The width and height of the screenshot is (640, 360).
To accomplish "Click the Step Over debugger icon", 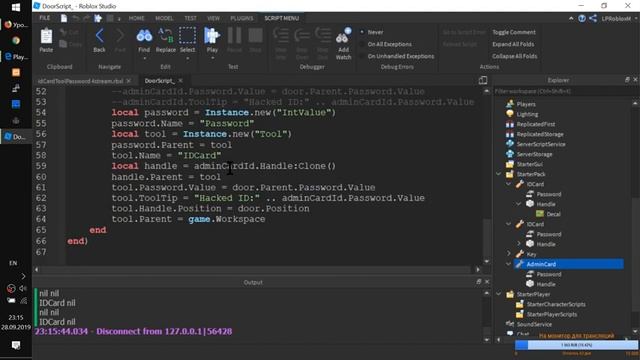I will (x=302, y=36).
